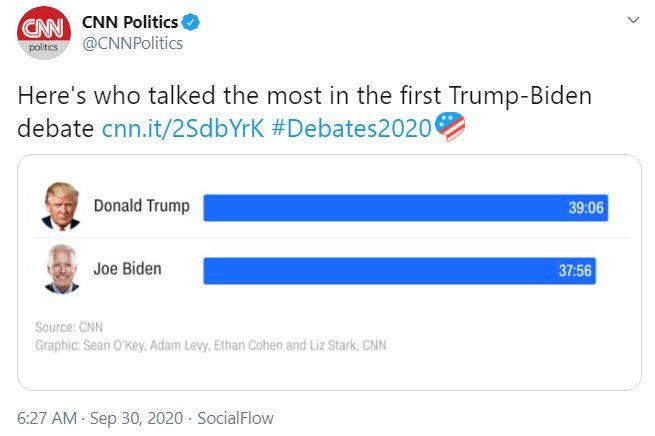
Task: Open the #Debates2020 hashtag
Action: coord(351,128)
